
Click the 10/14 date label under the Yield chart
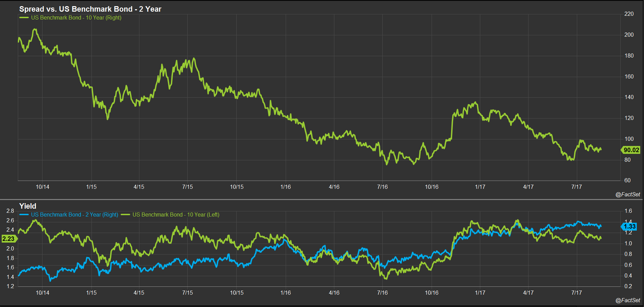click(x=42, y=293)
